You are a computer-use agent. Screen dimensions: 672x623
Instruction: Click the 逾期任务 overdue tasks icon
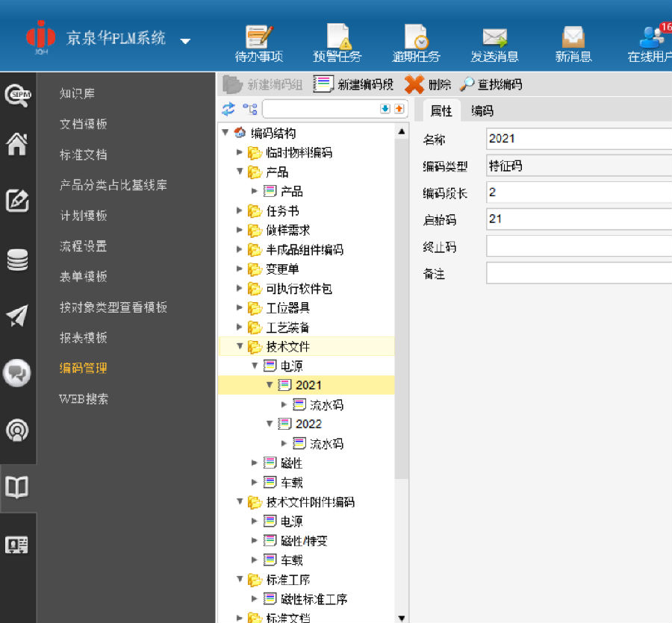pyautogui.click(x=416, y=43)
